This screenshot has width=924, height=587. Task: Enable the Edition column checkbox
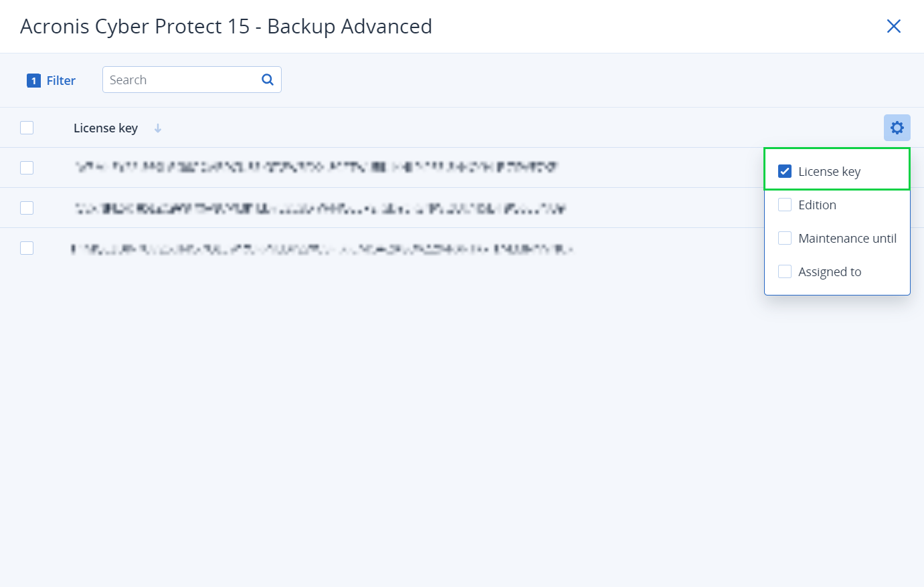(x=785, y=205)
